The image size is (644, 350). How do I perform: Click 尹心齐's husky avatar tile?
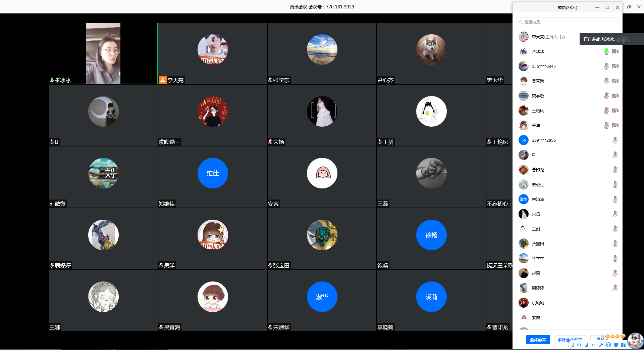[431, 49]
